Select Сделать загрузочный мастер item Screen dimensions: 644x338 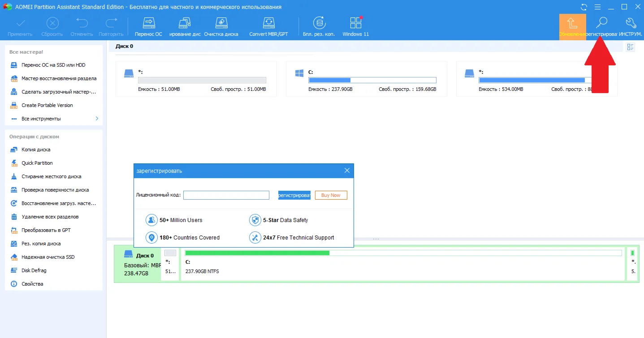click(x=54, y=92)
